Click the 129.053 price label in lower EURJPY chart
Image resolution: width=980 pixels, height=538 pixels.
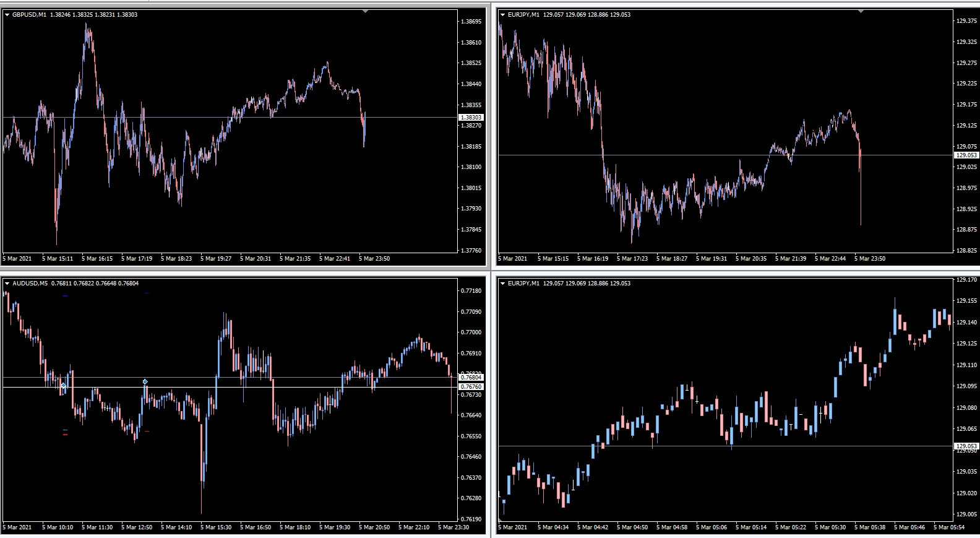[x=966, y=446]
